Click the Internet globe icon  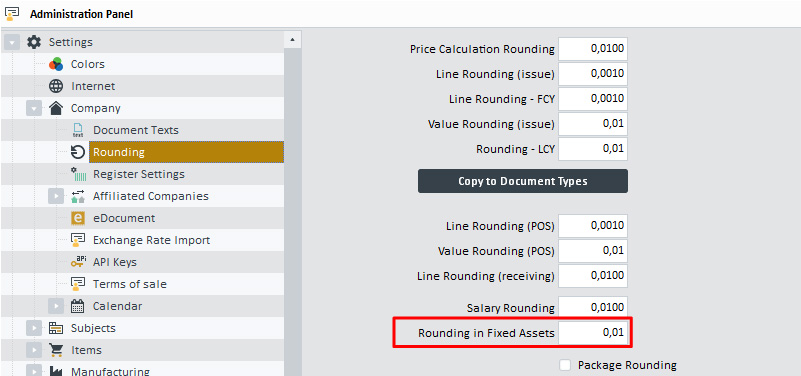click(56, 86)
